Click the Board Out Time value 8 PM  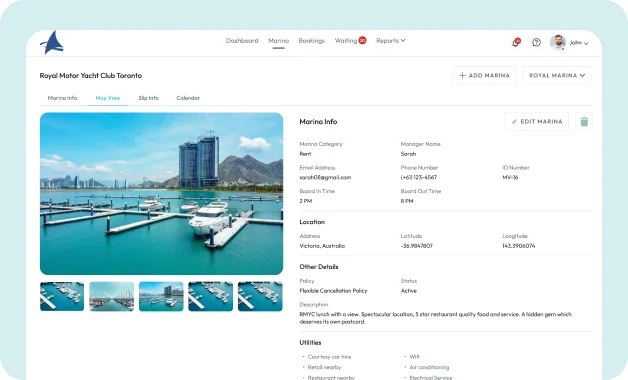tap(407, 201)
